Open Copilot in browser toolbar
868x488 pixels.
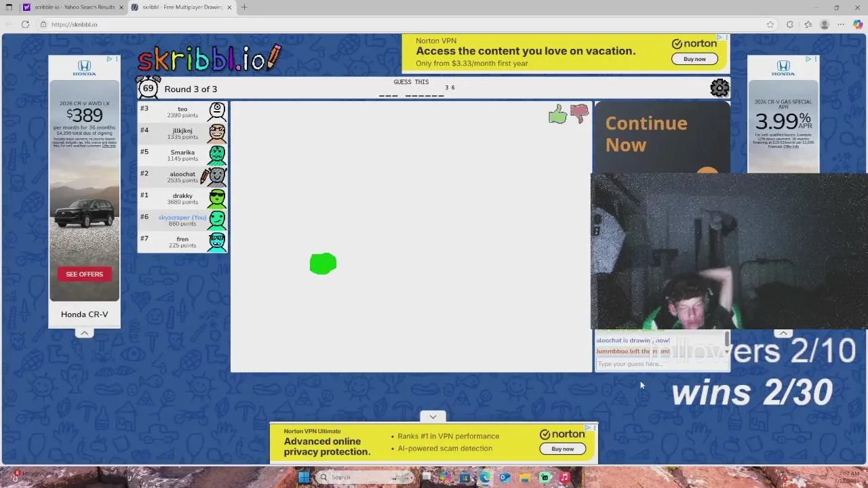(858, 24)
